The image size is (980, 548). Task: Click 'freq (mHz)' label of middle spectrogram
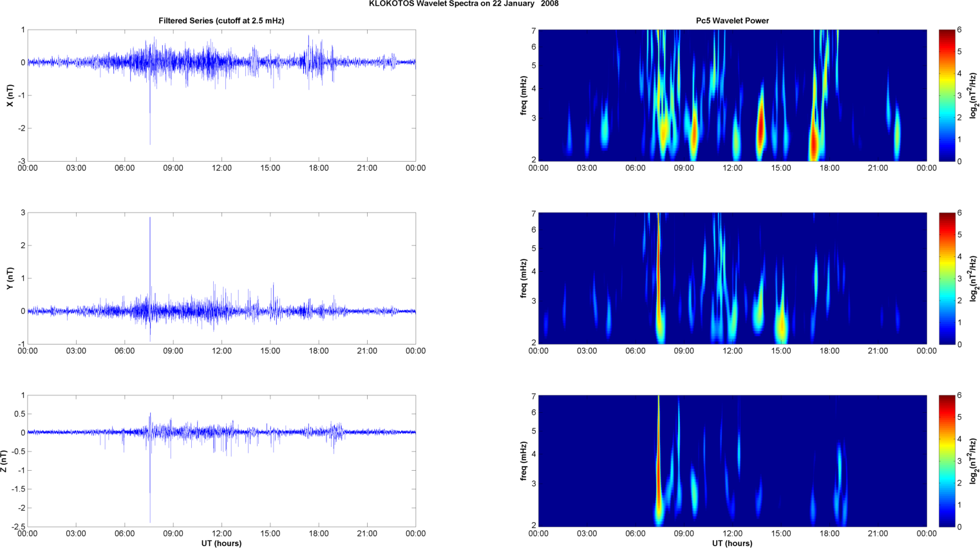click(x=524, y=278)
